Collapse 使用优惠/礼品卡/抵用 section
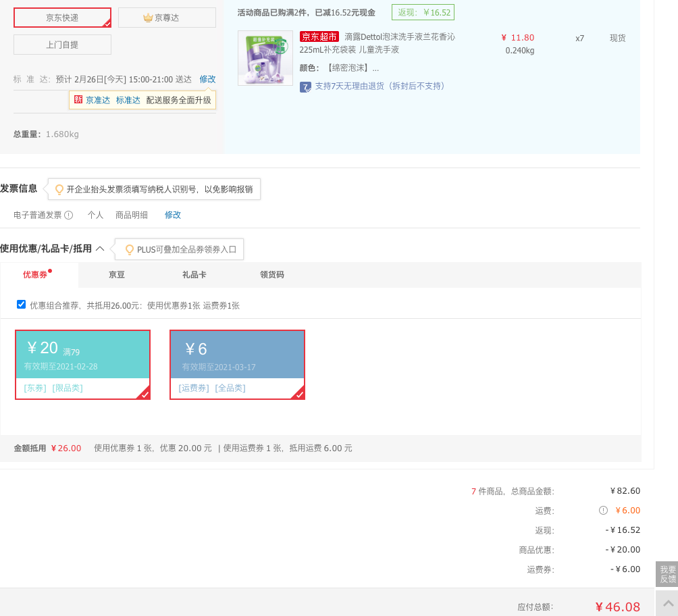The image size is (678, 616). point(100,249)
